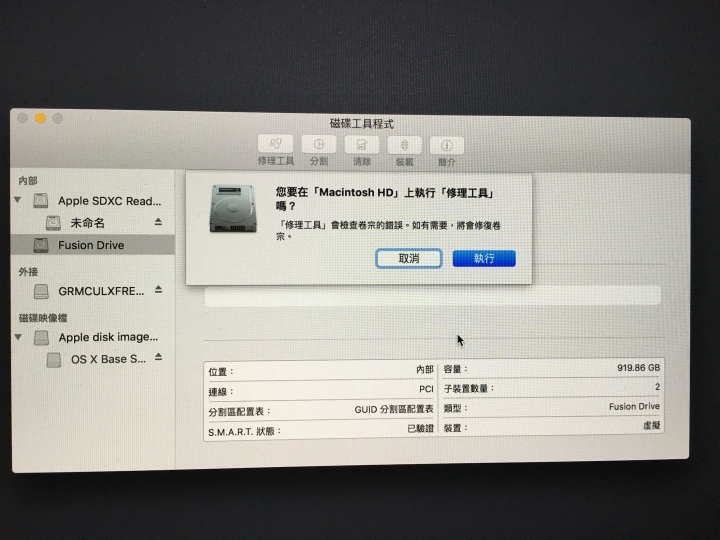Click the 已驗證 S.M.A.R.T. status value
This screenshot has height=540, width=720.
(x=420, y=428)
